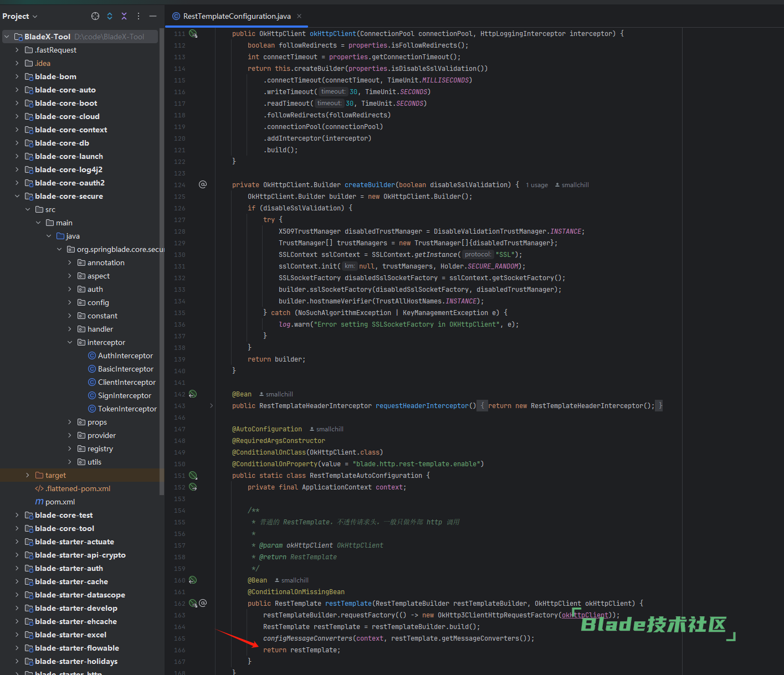Click the bean gutter icon on line 111

(x=193, y=34)
